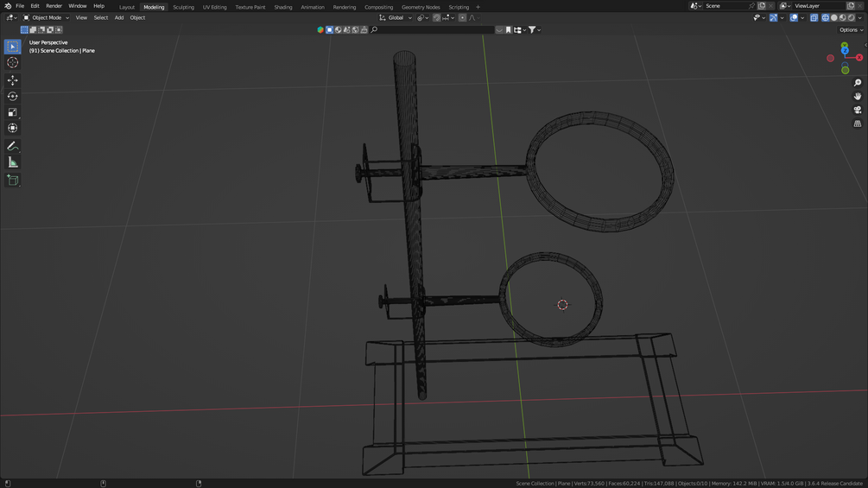
Task: Select the Add Cube tool
Action: pos(13,180)
